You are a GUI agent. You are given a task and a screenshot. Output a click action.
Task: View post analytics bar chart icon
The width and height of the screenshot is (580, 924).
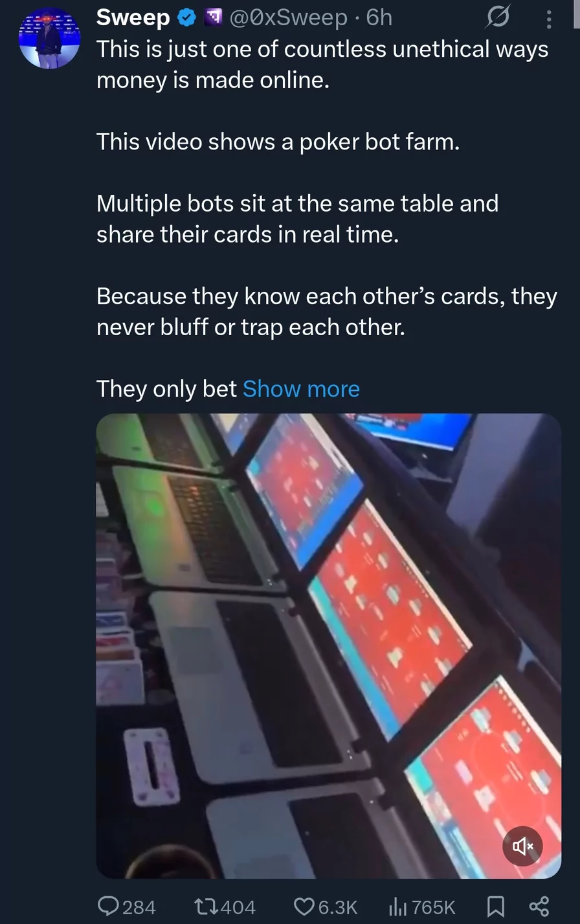pyautogui.click(x=397, y=906)
